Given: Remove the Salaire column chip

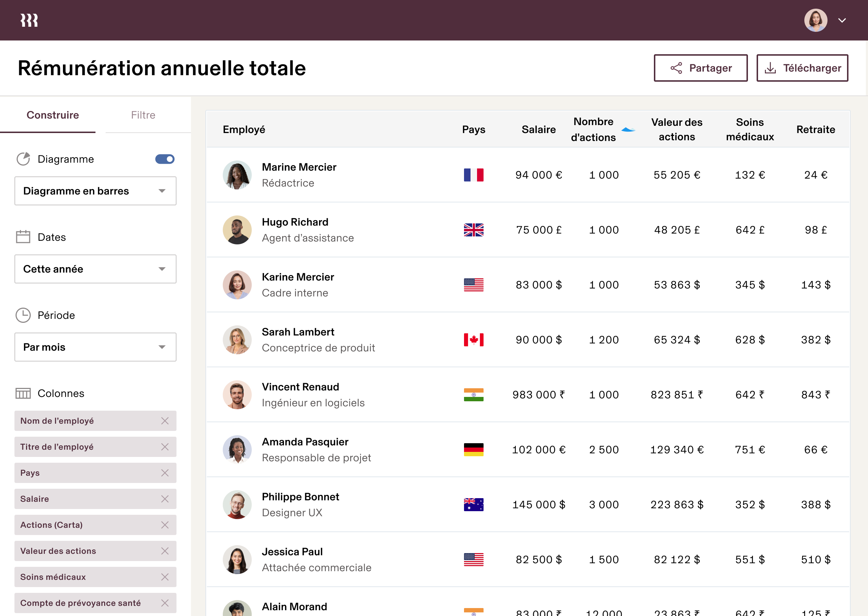Looking at the screenshot, I should click(x=165, y=499).
